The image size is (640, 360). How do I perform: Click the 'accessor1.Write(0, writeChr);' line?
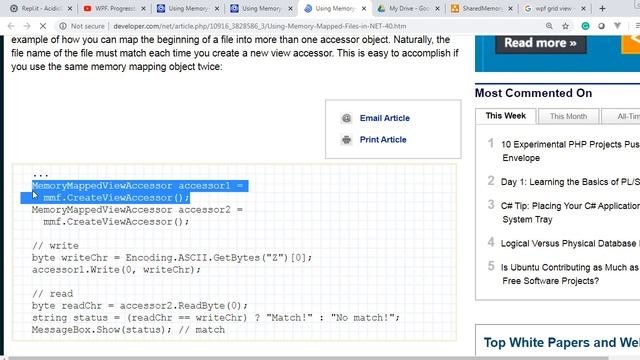116,270
